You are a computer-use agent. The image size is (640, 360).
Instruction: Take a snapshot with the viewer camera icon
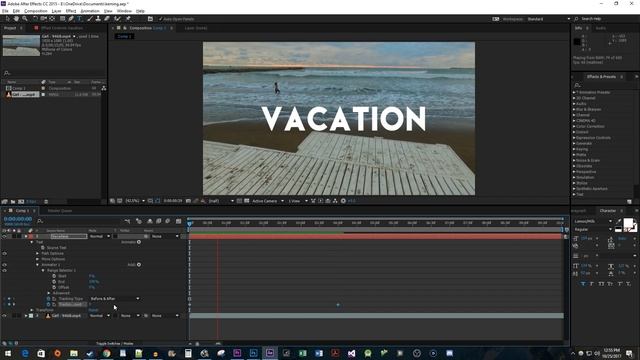pos(188,201)
